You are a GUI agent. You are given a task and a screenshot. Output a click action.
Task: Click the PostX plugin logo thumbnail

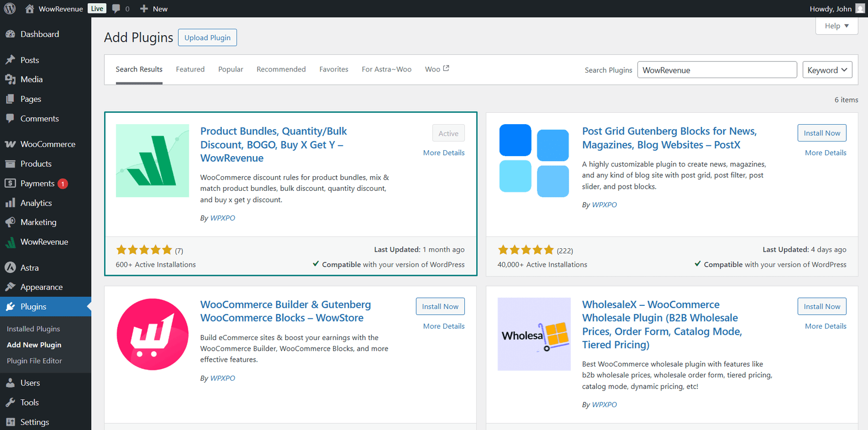point(534,161)
